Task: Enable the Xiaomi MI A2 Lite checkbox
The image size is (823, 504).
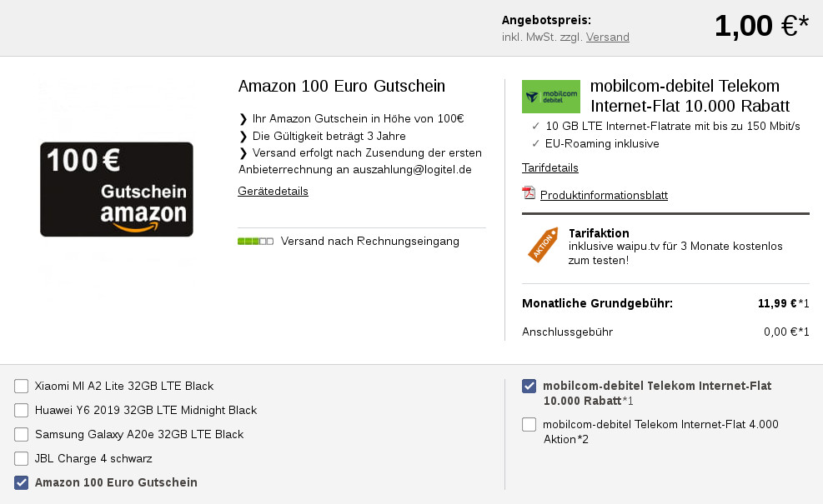Action: 21,387
